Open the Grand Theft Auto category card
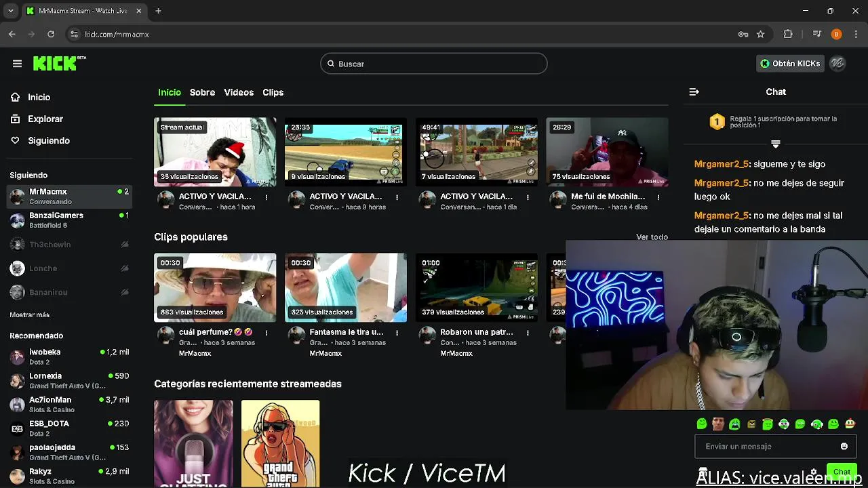The height and width of the screenshot is (488, 868). click(x=280, y=443)
